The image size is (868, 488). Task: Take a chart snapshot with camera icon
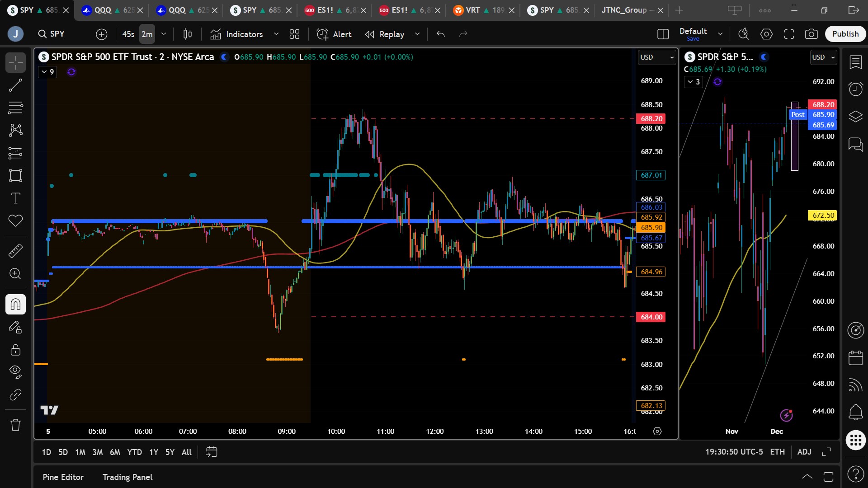coord(811,34)
